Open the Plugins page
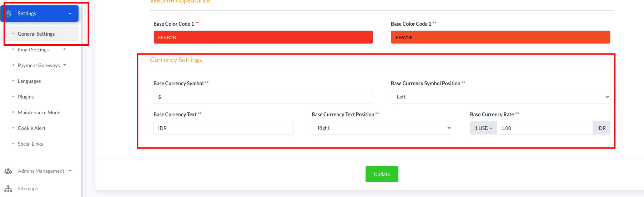 coord(26,97)
